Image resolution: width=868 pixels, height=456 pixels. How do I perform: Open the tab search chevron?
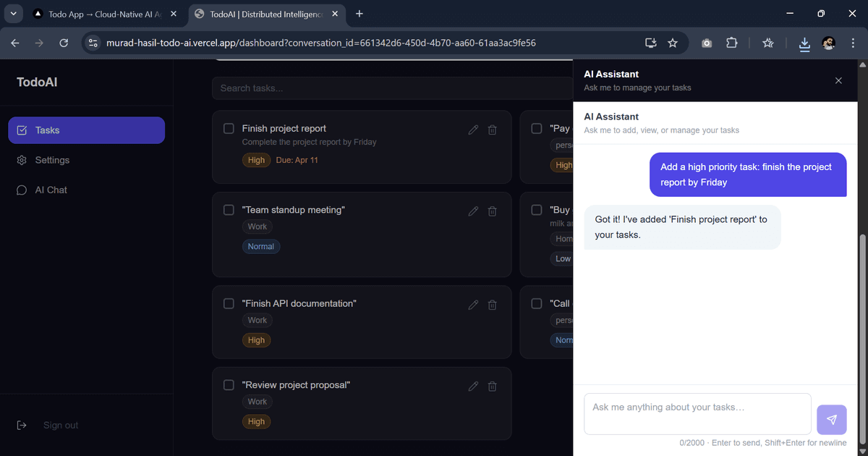click(x=13, y=14)
